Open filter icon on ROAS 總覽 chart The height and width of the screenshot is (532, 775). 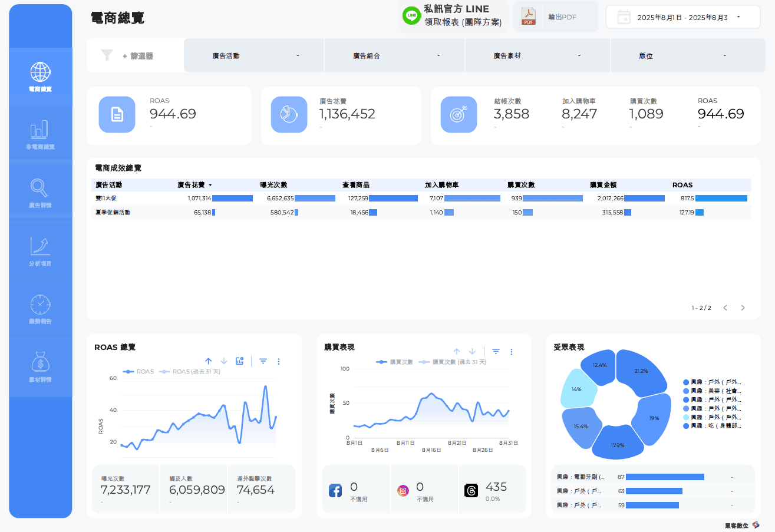(x=262, y=361)
